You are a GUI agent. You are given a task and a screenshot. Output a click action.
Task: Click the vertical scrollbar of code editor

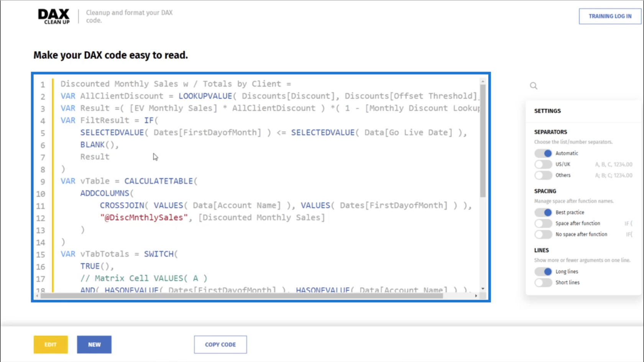point(483,141)
